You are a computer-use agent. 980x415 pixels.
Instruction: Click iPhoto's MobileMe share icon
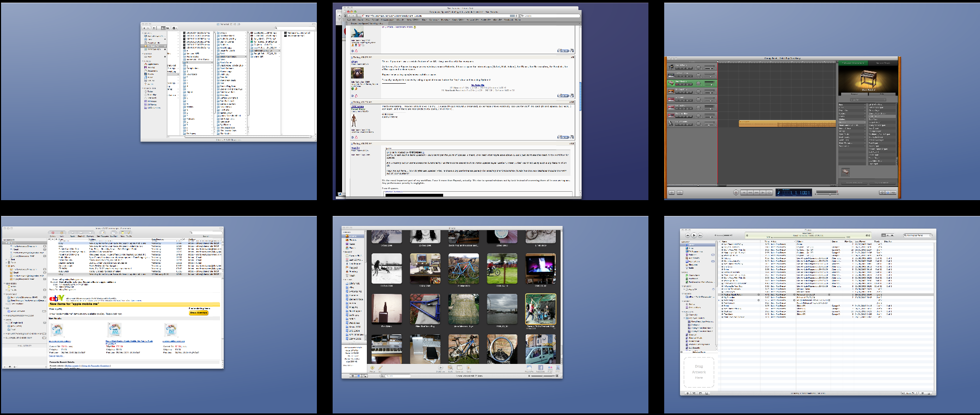click(529, 368)
